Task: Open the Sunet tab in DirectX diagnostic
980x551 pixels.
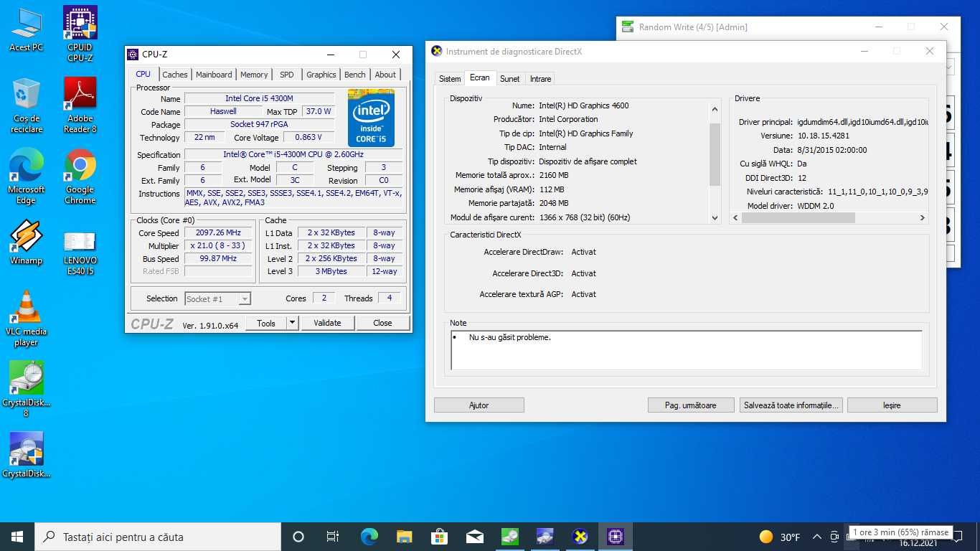Action: coord(510,79)
